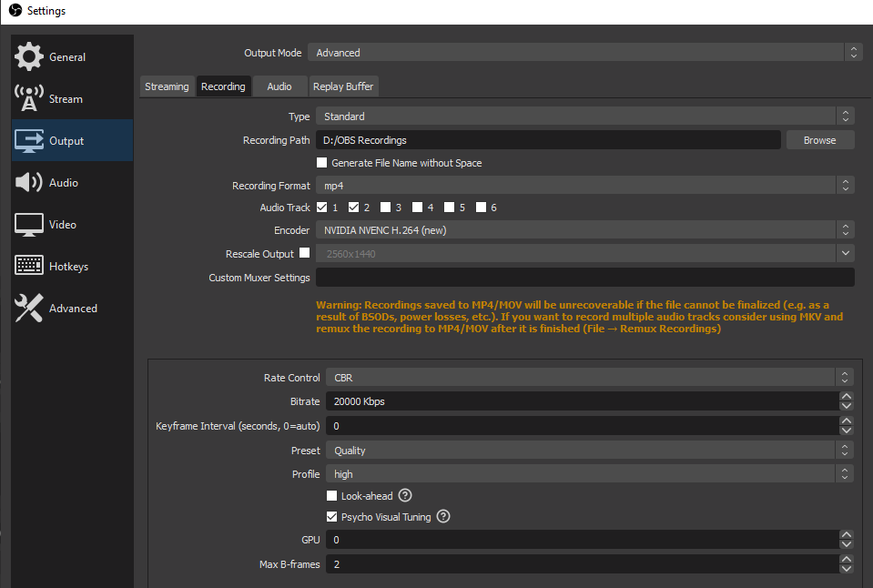Switch to the Streaming tab
Viewport: 873px width, 588px height.
(167, 86)
